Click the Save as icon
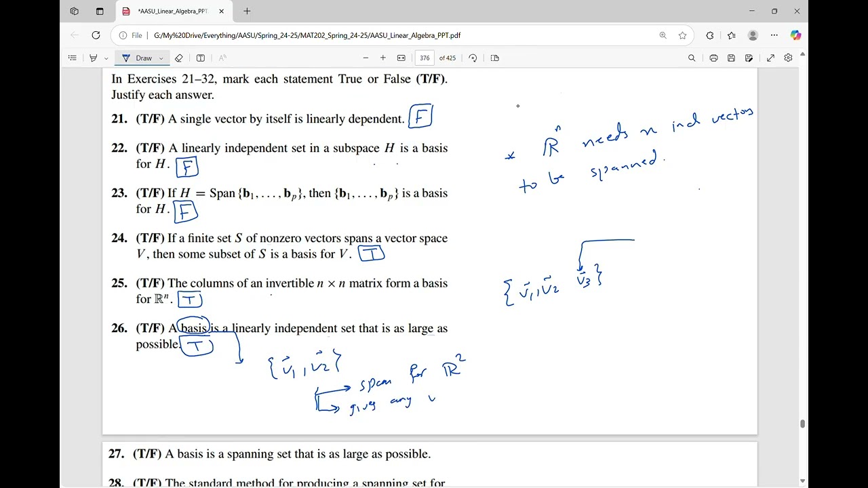Viewport: 868px width, 488px height. coord(749,58)
